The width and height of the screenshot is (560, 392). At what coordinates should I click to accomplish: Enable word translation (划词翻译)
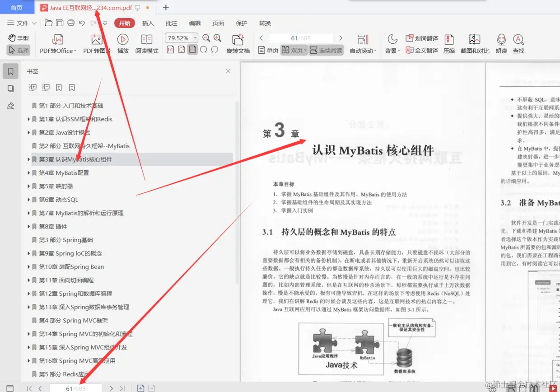tap(422, 38)
